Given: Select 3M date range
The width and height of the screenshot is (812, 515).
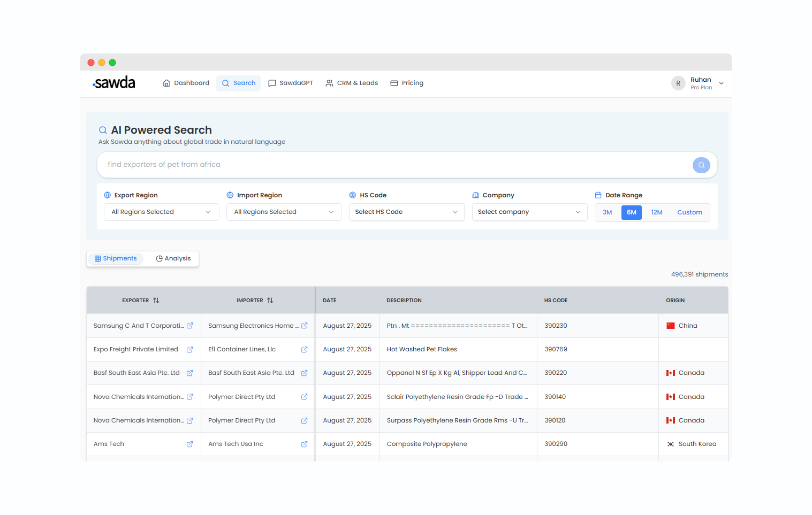Looking at the screenshot, I should pyautogui.click(x=608, y=212).
